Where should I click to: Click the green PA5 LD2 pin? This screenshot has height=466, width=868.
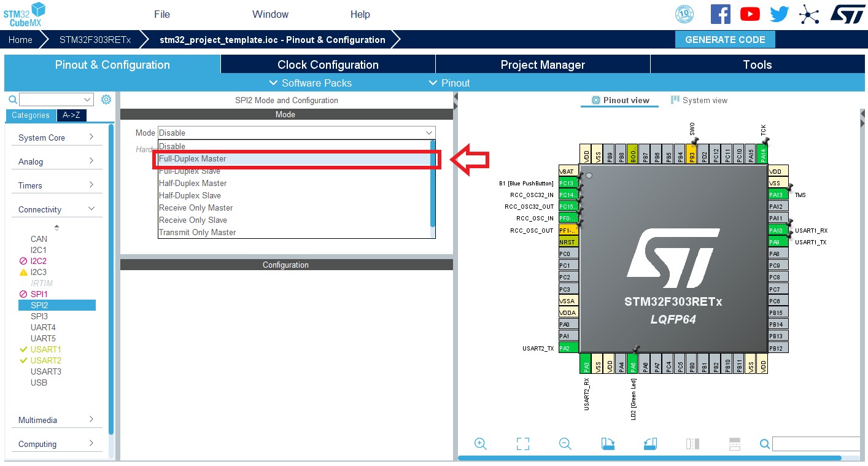(x=632, y=363)
